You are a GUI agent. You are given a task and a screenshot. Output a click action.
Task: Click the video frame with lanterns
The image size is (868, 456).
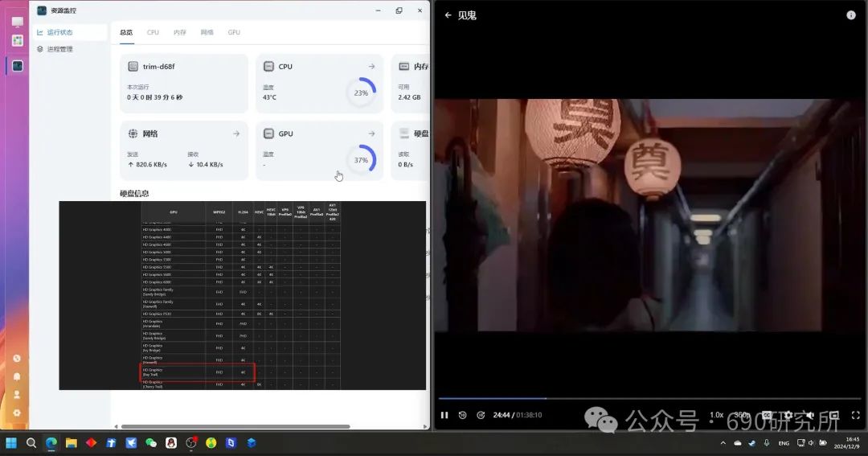tap(651, 215)
